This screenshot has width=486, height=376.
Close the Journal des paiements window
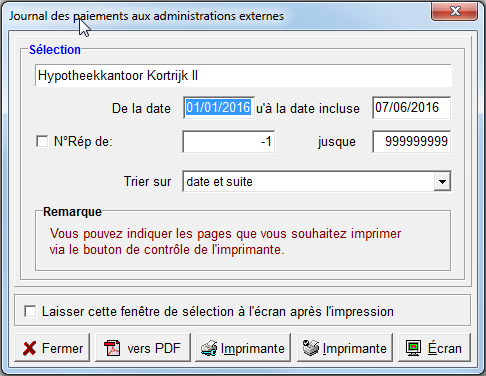pyautogui.click(x=455, y=11)
